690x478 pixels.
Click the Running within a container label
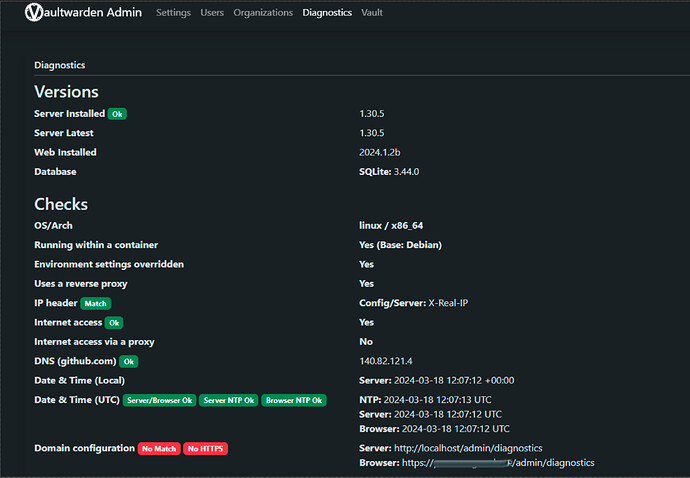coord(96,245)
